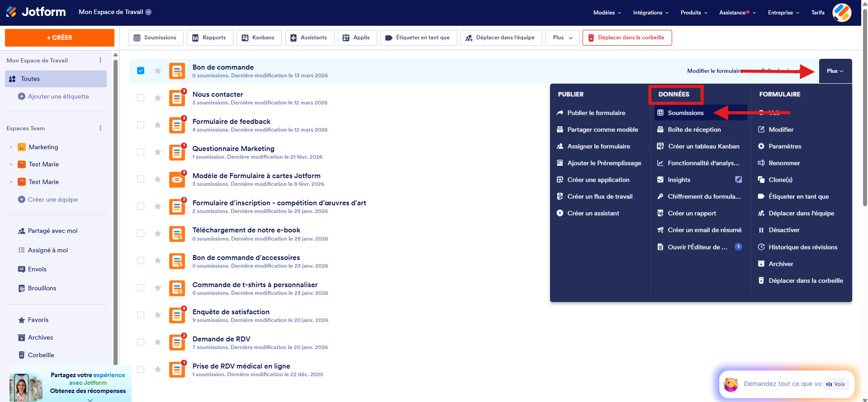868x402 pixels.
Task: Check the Nous contacter checkbox
Action: 141,98
